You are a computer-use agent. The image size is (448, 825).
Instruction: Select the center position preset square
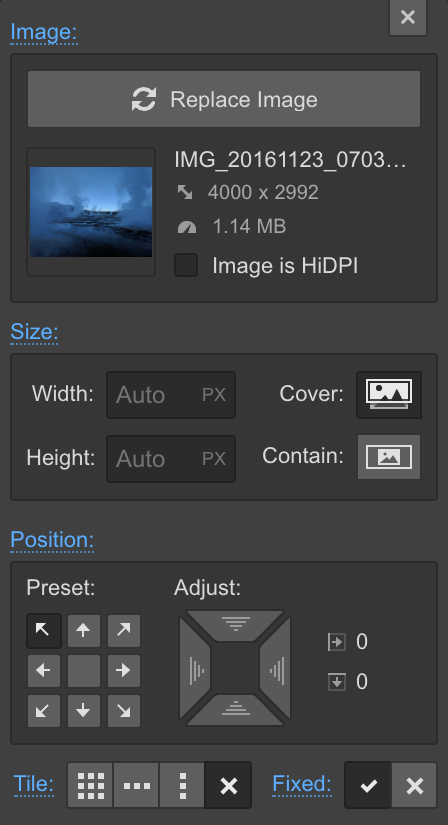coord(84,670)
